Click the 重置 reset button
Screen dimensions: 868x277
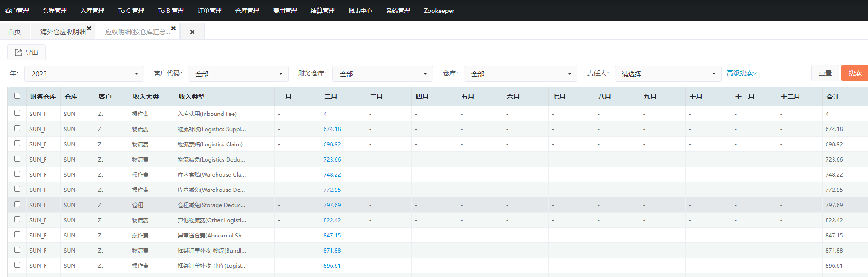[x=825, y=73]
